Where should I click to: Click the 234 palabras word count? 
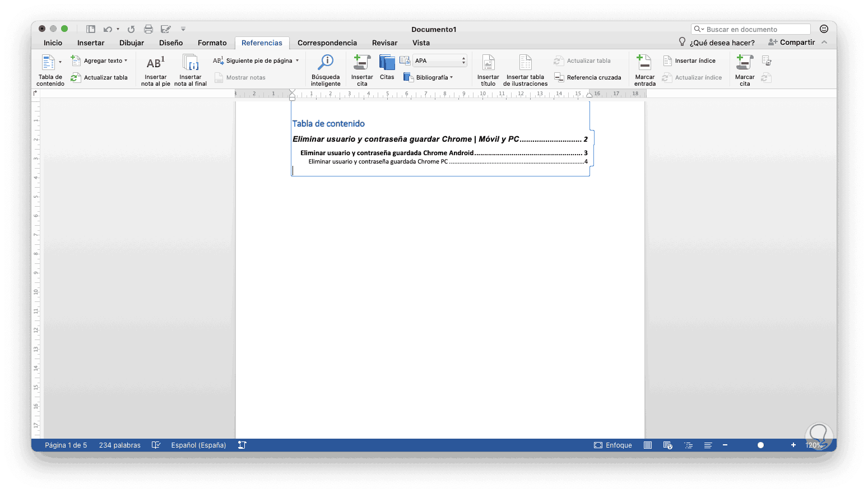pos(120,445)
